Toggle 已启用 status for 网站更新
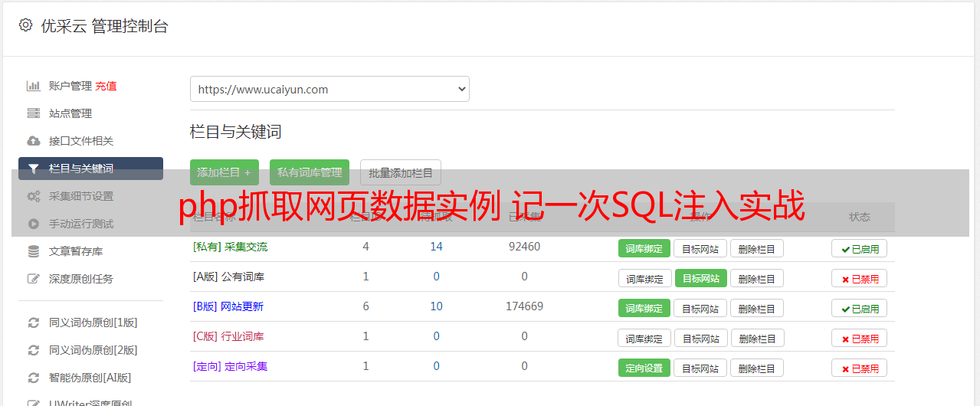The width and height of the screenshot is (980, 406). point(859,308)
